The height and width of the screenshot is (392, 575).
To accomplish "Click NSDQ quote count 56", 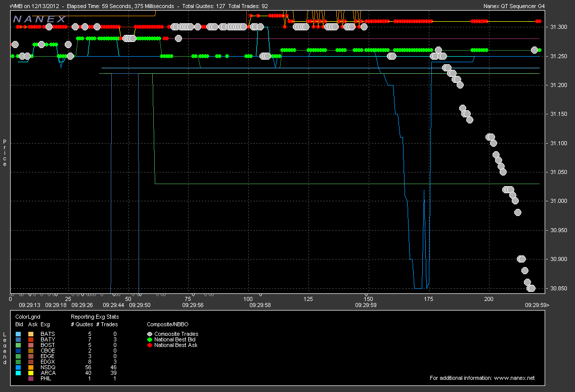I will [x=88, y=367].
